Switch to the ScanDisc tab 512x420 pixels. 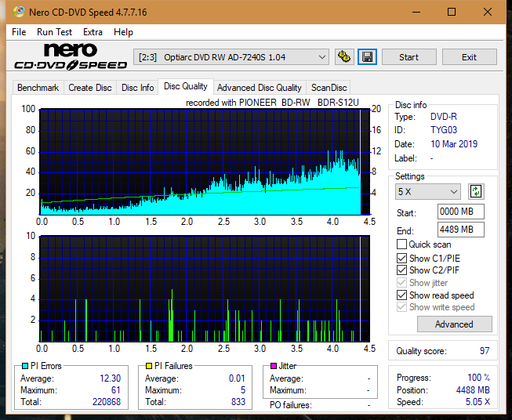click(329, 88)
